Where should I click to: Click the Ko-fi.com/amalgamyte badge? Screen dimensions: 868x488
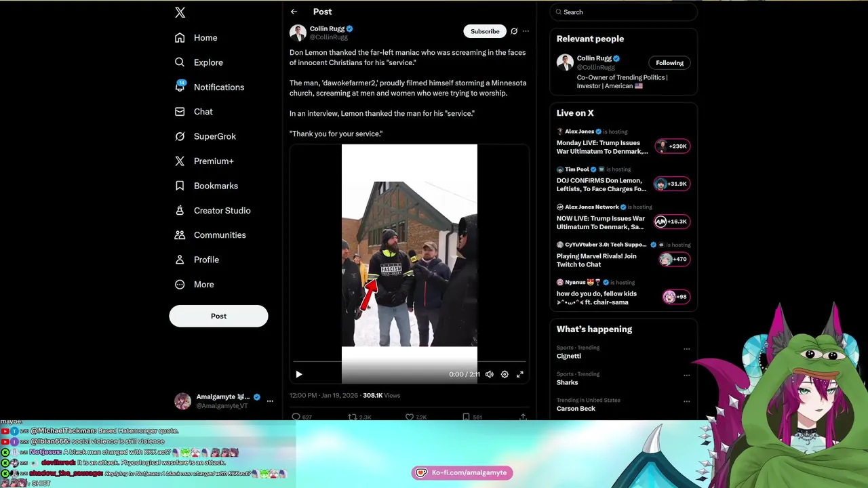[x=462, y=472]
